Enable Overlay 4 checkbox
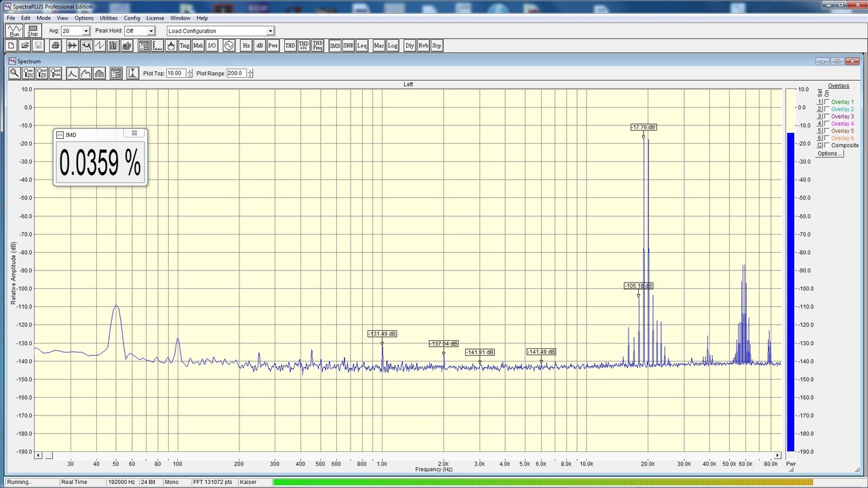Image resolution: width=868 pixels, height=488 pixels. tap(827, 123)
